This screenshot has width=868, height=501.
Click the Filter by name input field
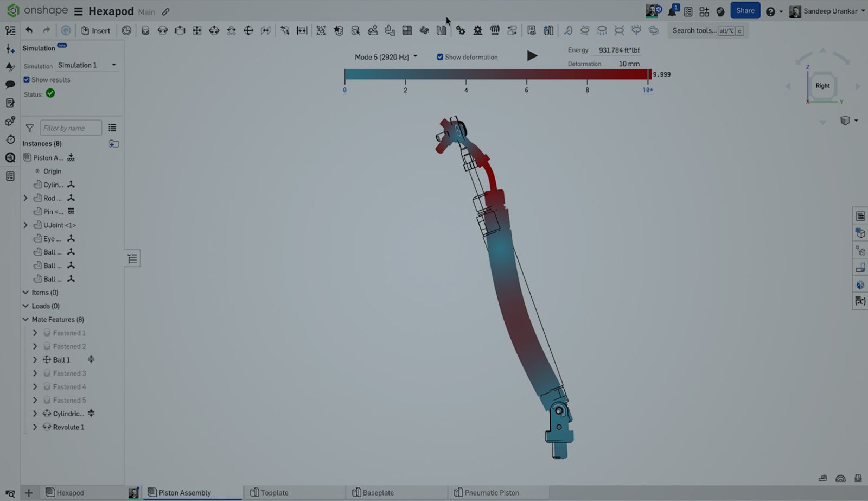[71, 128]
